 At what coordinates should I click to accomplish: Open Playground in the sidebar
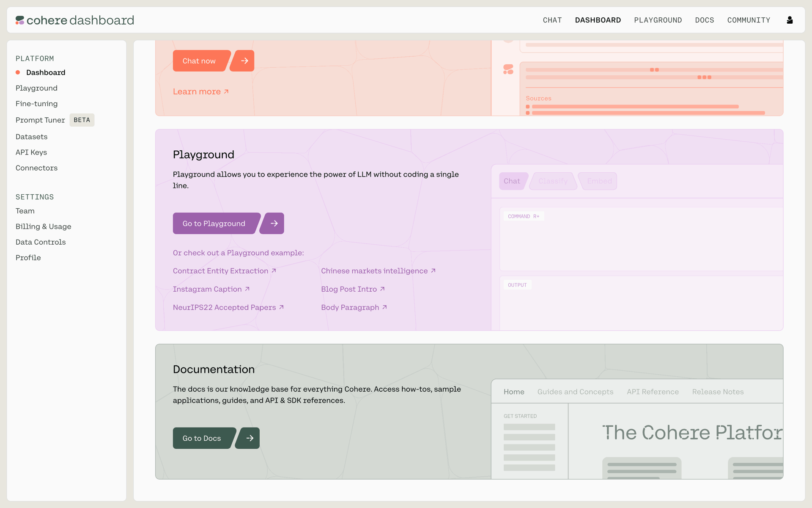click(36, 88)
